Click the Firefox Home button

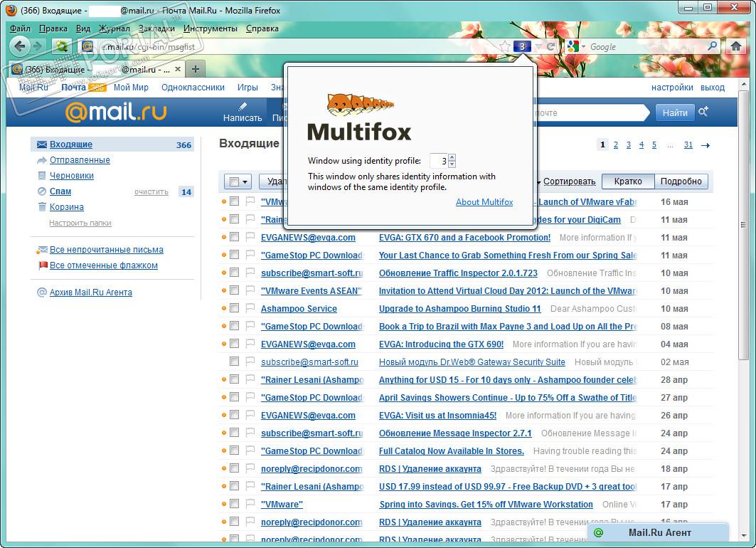tap(736, 46)
